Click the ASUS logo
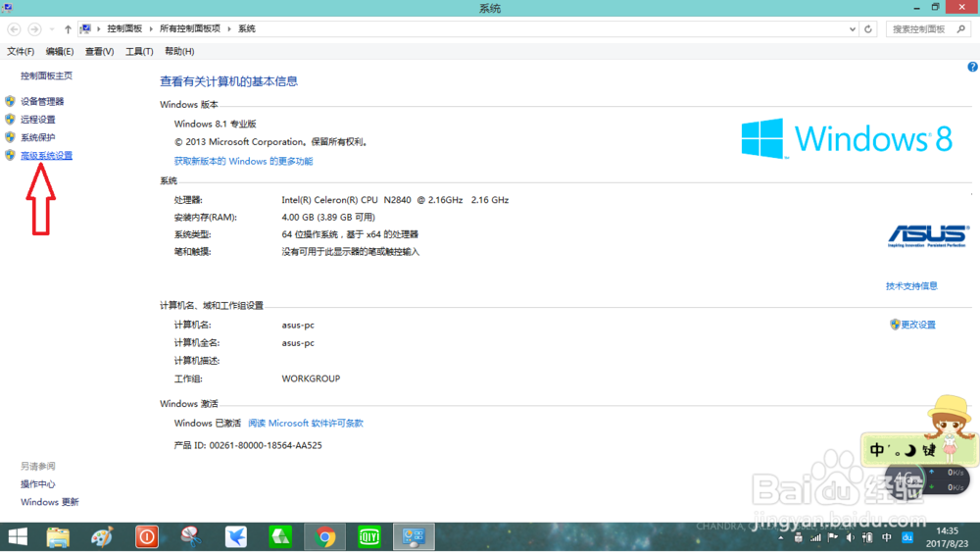 (x=928, y=236)
